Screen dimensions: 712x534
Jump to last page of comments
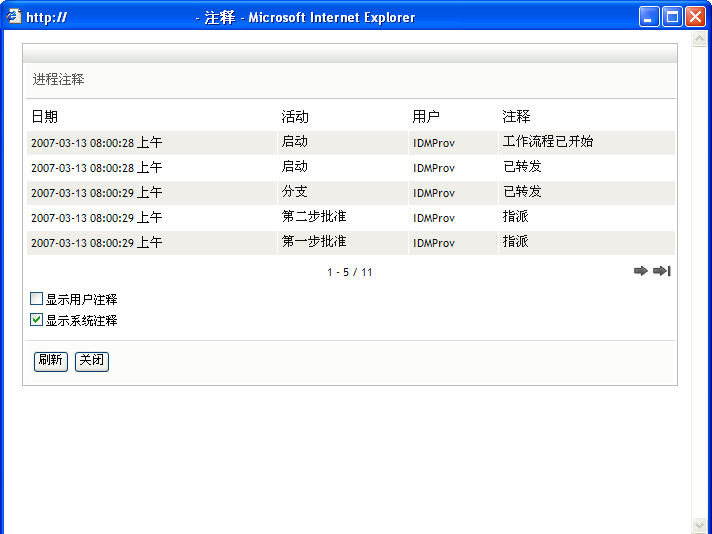(662, 271)
